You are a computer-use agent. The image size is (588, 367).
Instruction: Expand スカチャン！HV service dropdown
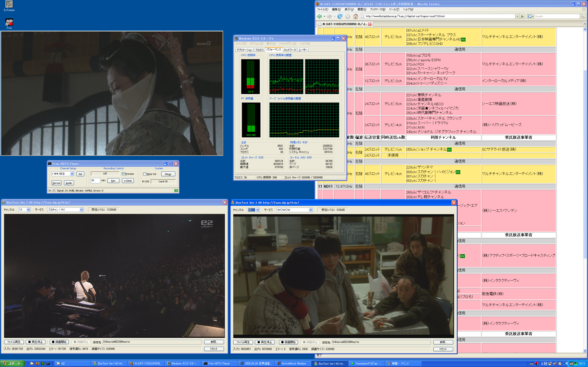[x=81, y=210]
